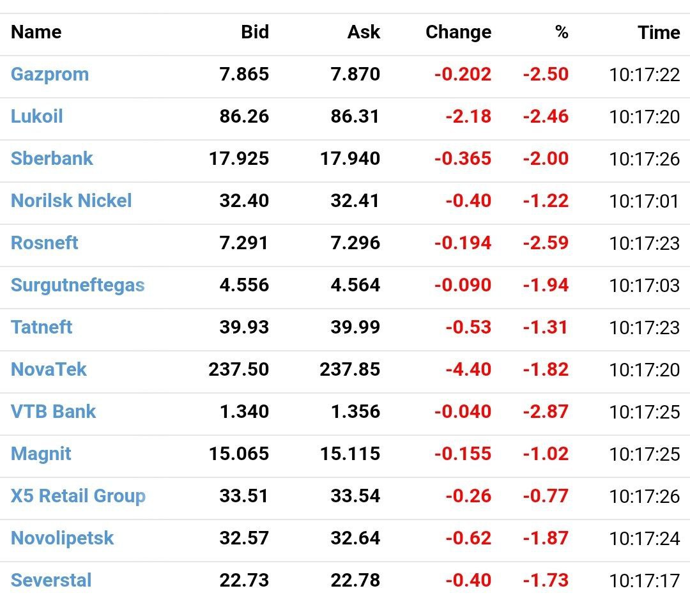Viewport: 690px width, 616px height.
Task: Select the Sberbank stock name
Action: point(52,158)
